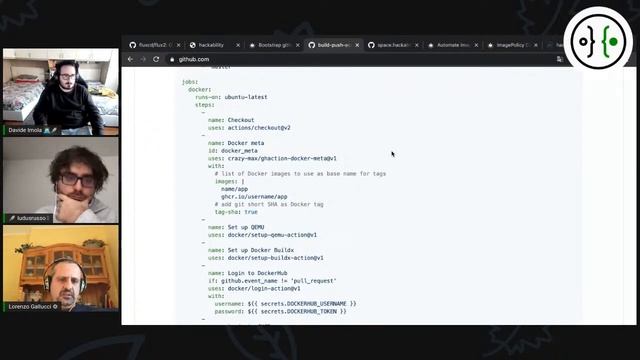Select the build-push-action browser tab
This screenshot has height=360, width=640.
coord(334,45)
